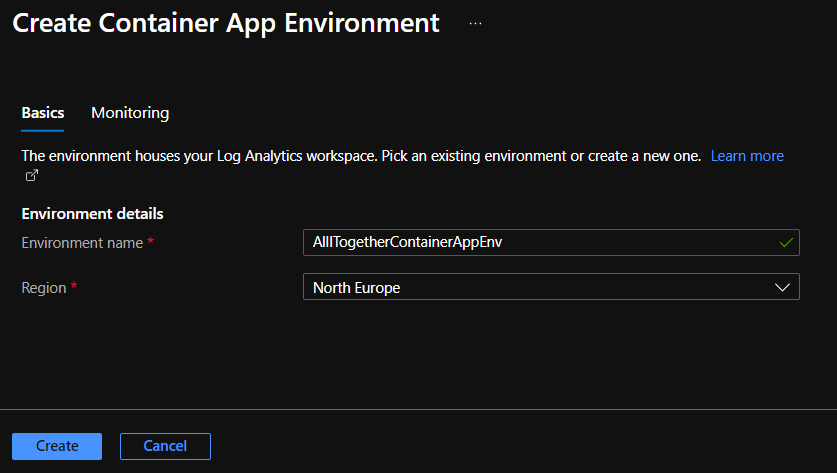The height and width of the screenshot is (473, 837).
Task: Switch to the Monitoring tab
Action: point(130,113)
